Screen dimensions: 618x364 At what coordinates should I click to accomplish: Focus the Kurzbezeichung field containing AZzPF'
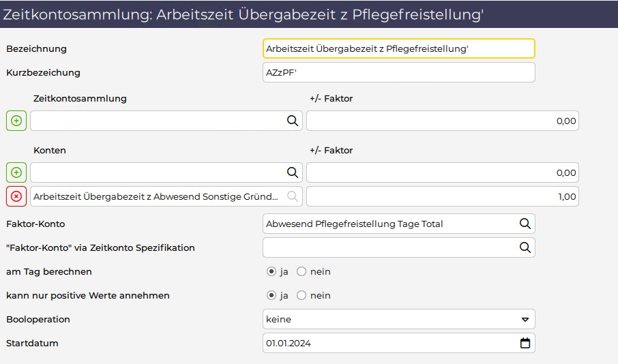tap(399, 72)
